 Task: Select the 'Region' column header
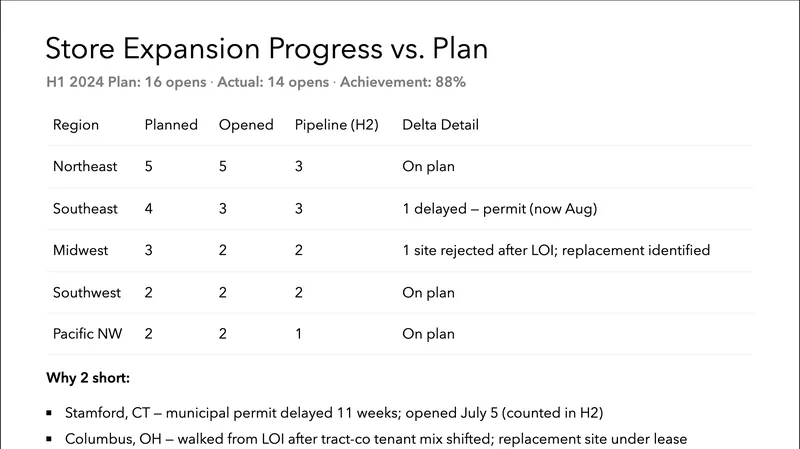[75, 125]
